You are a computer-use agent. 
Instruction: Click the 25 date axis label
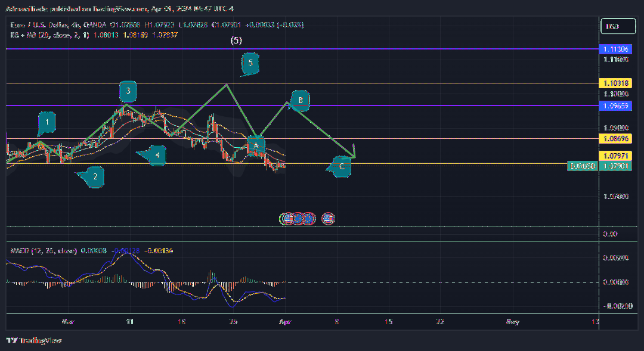click(233, 321)
